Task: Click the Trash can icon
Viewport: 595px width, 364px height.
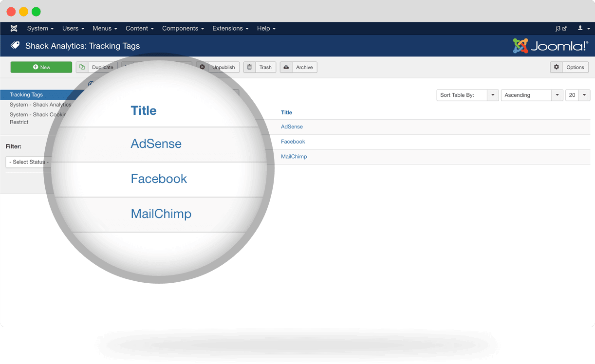Action: point(249,67)
